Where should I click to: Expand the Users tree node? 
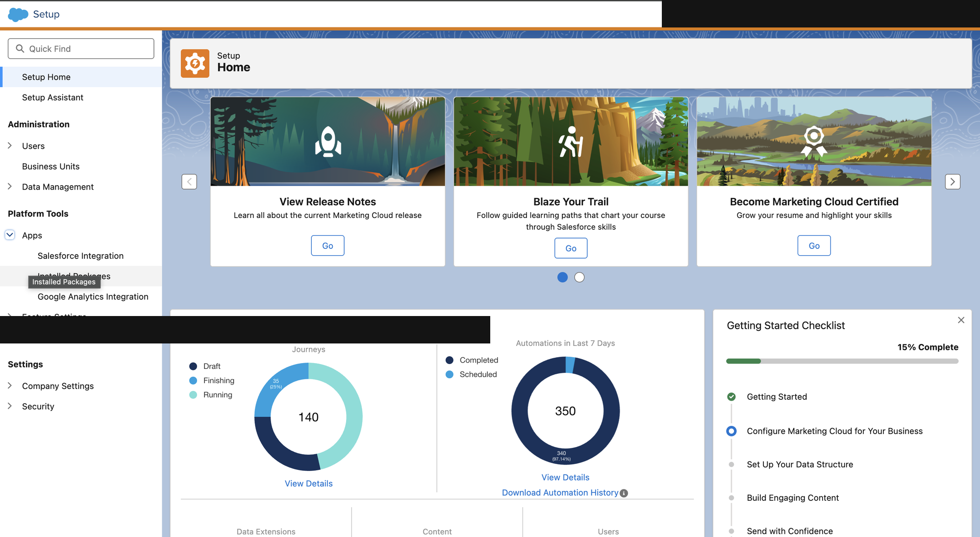click(x=10, y=146)
